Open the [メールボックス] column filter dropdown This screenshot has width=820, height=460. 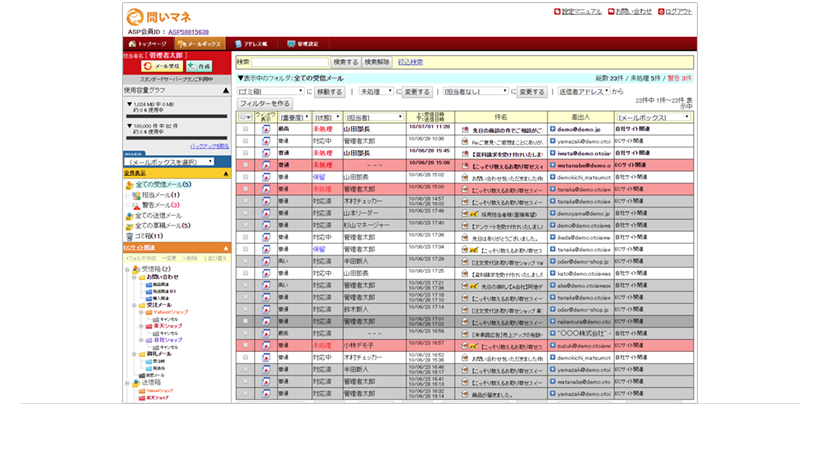pyautogui.click(x=653, y=118)
